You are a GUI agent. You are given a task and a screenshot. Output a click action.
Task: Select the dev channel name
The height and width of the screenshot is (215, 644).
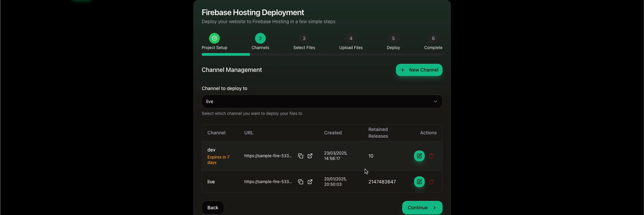click(211, 150)
